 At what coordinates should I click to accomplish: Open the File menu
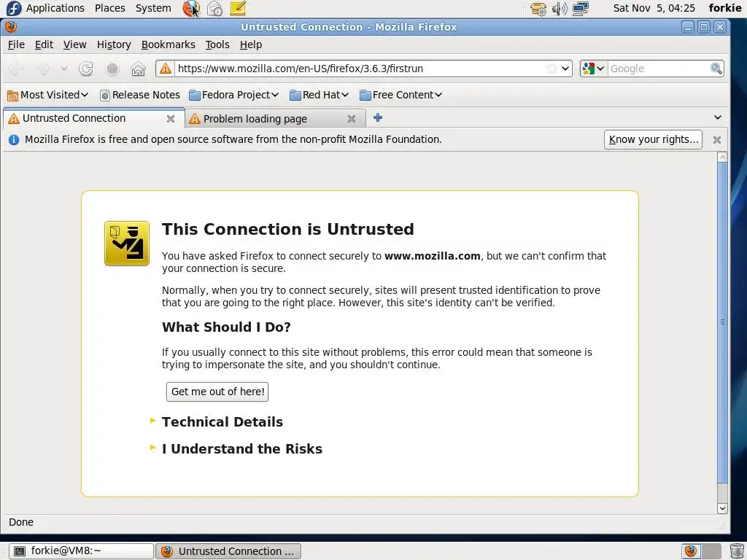click(16, 44)
